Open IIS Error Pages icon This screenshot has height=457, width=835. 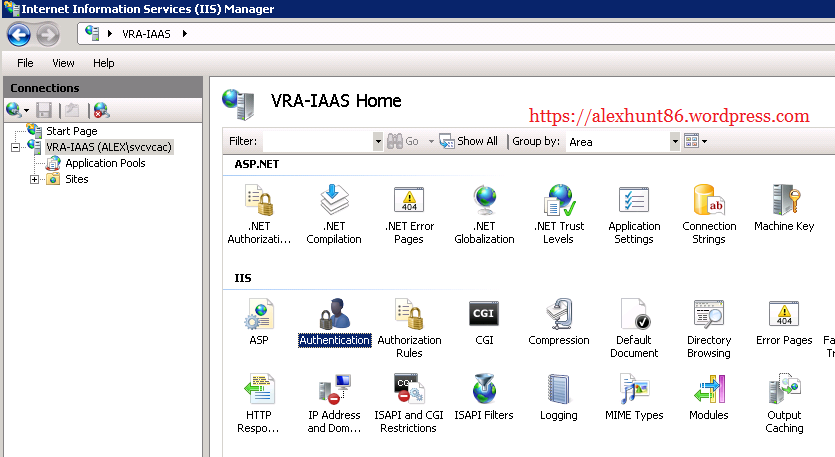tap(784, 322)
